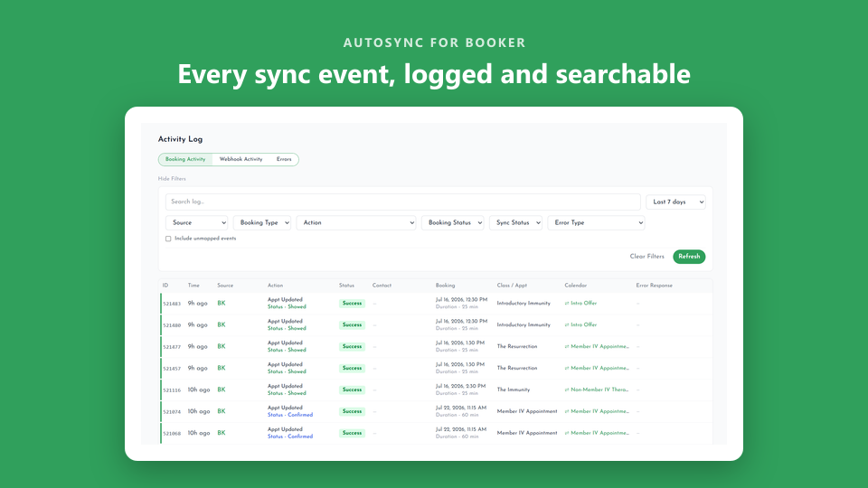Click the BK source in row 521477
The width and height of the screenshot is (868, 488).
pyautogui.click(x=222, y=346)
